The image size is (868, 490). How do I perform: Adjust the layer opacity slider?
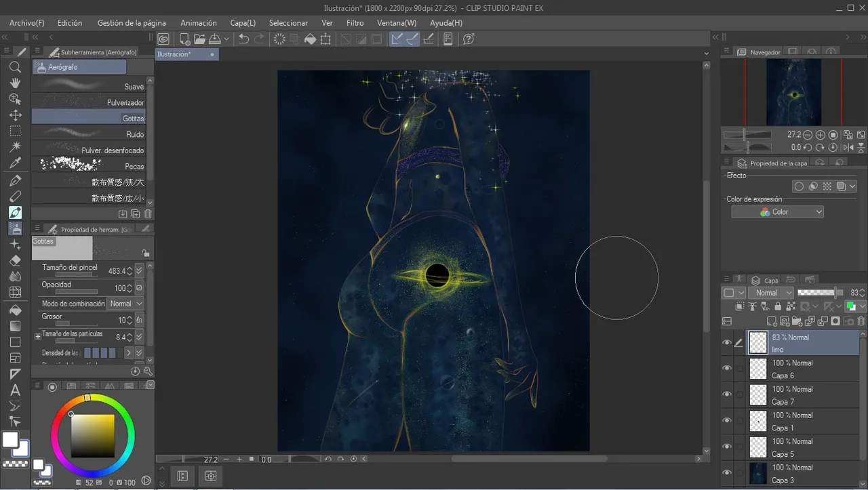click(820, 293)
